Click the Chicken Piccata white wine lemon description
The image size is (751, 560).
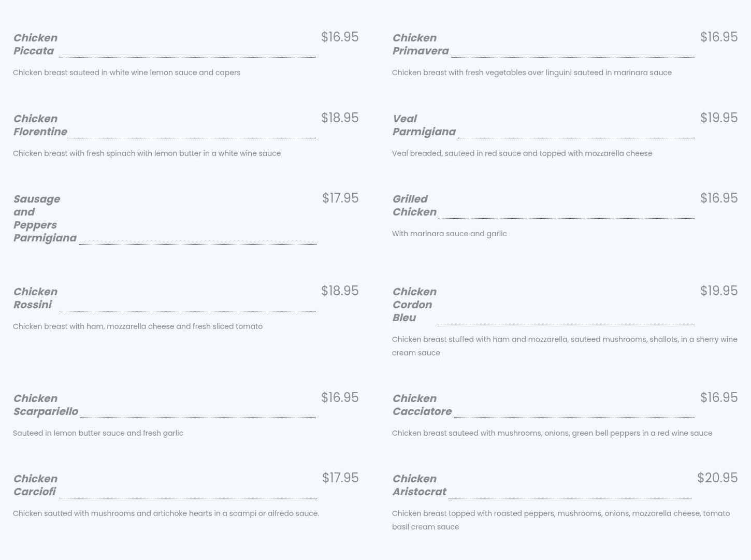click(x=127, y=73)
